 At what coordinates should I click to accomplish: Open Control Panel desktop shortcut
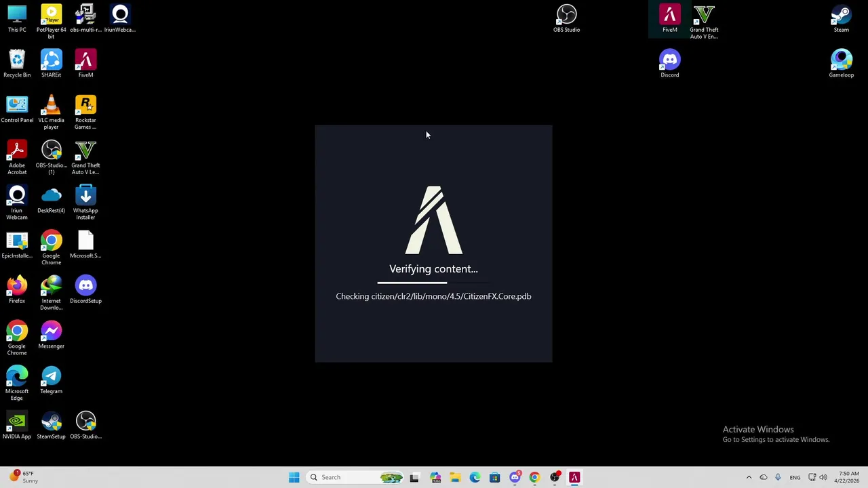point(17,109)
